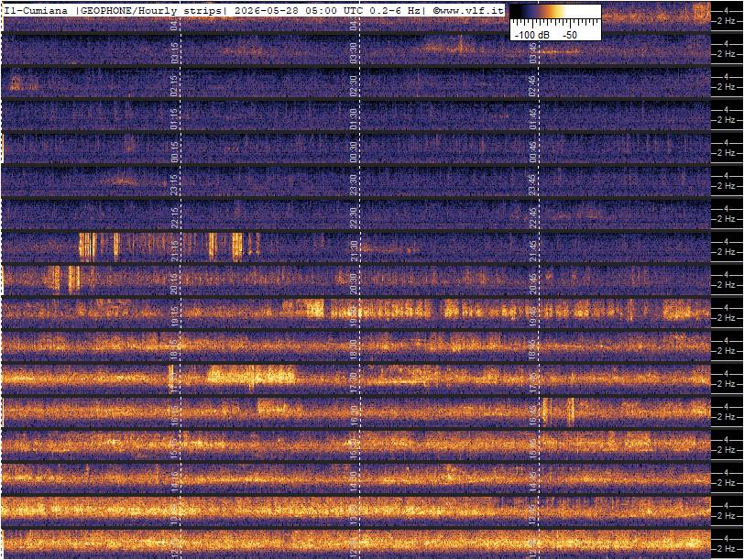Click the 4 axis tick on 18:00 strip

(x=727, y=341)
